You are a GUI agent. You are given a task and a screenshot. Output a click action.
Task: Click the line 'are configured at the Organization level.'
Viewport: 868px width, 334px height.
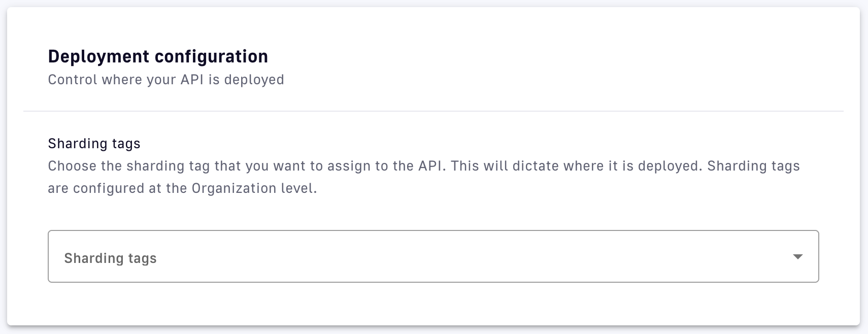[182, 188]
